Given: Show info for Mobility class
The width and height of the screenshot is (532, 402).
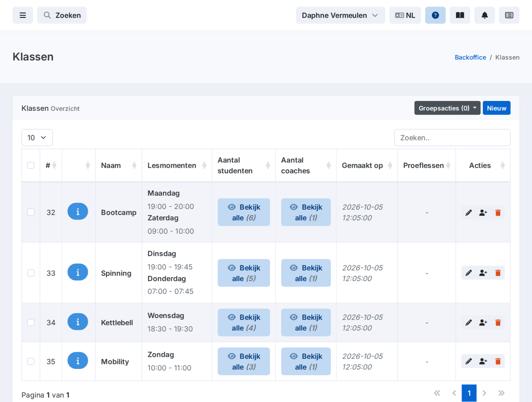Looking at the screenshot, I should [x=78, y=361].
